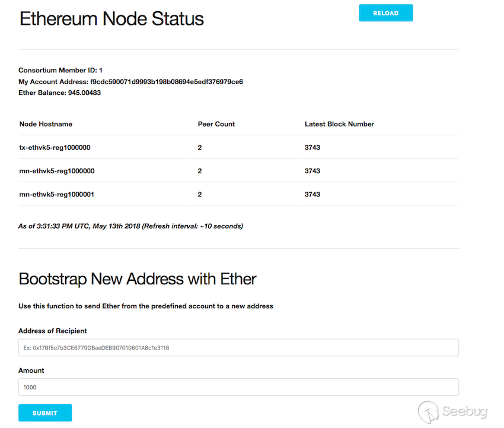Image resolution: width=504 pixels, height=428 pixels.
Task: Click the Reload button
Action: [x=385, y=13]
